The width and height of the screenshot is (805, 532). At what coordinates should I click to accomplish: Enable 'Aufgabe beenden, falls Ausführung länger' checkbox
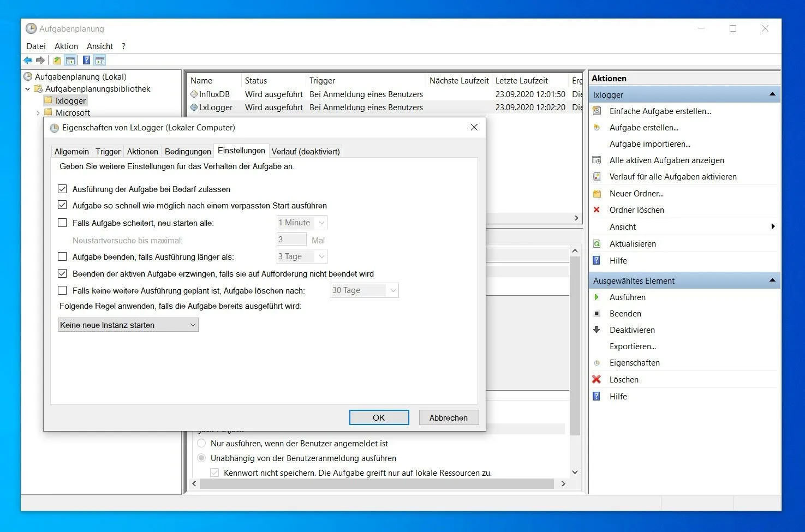(x=62, y=256)
